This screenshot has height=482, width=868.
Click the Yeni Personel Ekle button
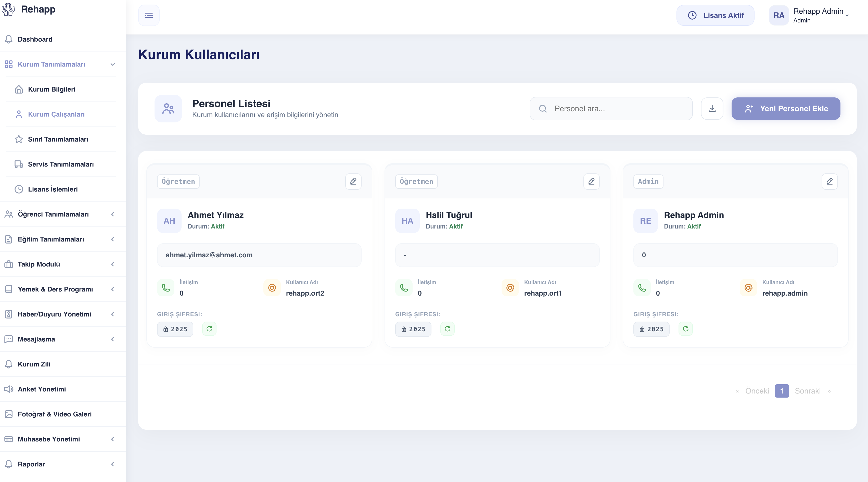(786, 109)
